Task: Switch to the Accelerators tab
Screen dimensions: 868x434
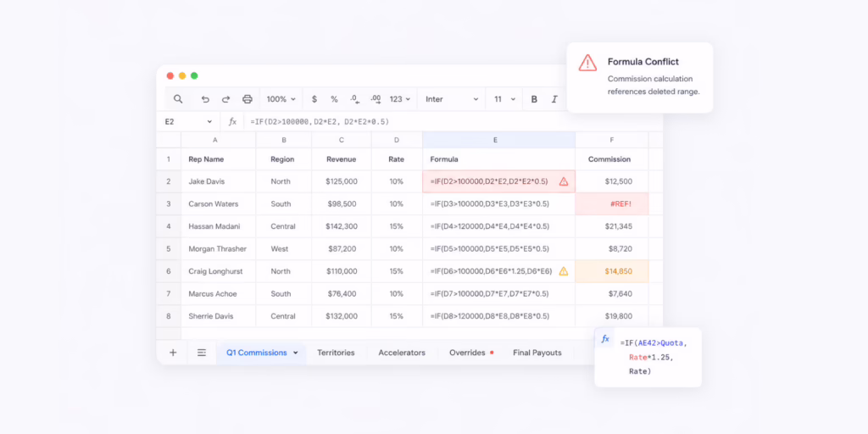Action: click(402, 353)
